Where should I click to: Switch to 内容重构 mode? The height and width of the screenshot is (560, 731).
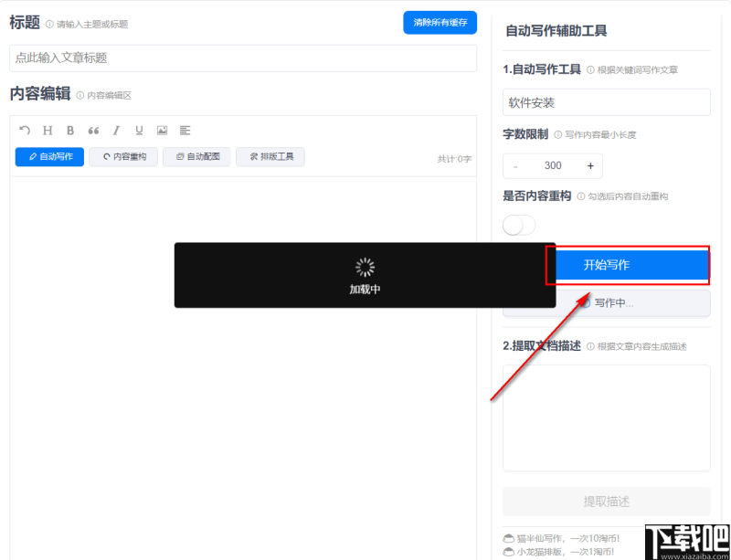click(123, 156)
